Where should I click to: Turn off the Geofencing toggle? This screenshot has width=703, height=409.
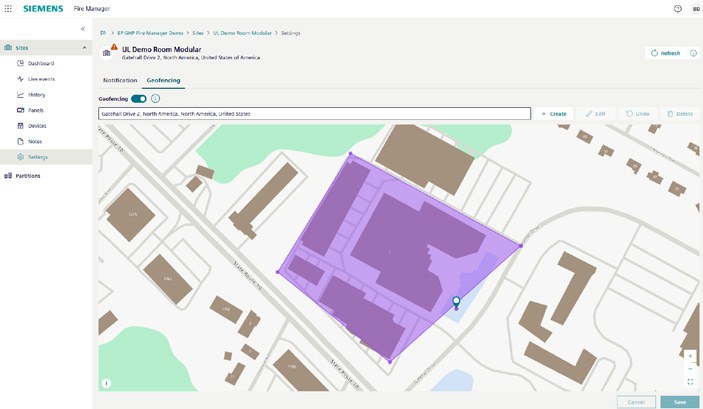point(139,99)
